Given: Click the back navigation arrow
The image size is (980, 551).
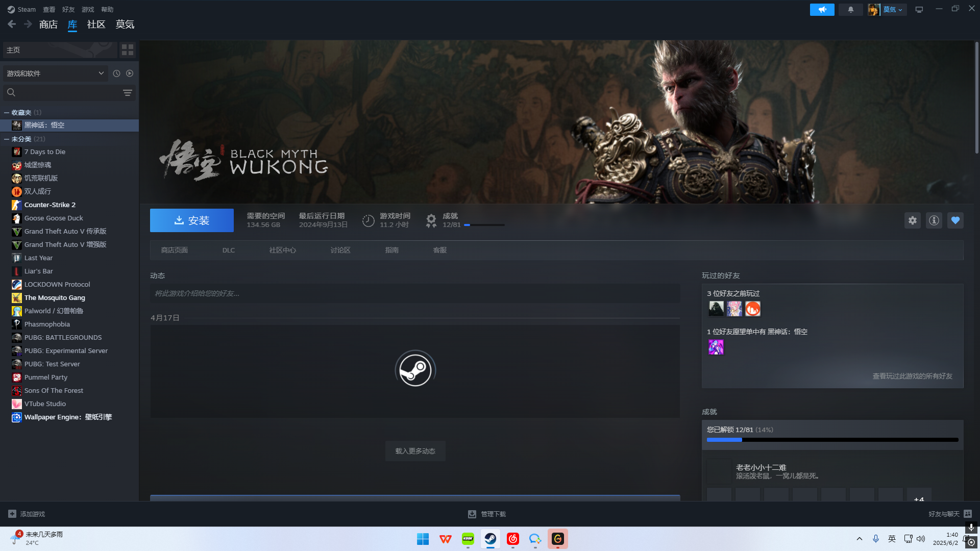Looking at the screenshot, I should 12,24.
